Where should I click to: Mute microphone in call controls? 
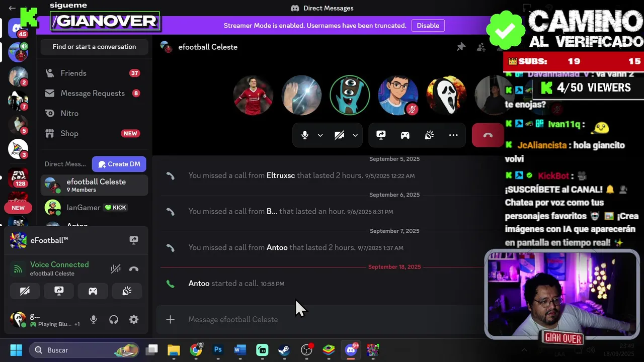coord(304,135)
